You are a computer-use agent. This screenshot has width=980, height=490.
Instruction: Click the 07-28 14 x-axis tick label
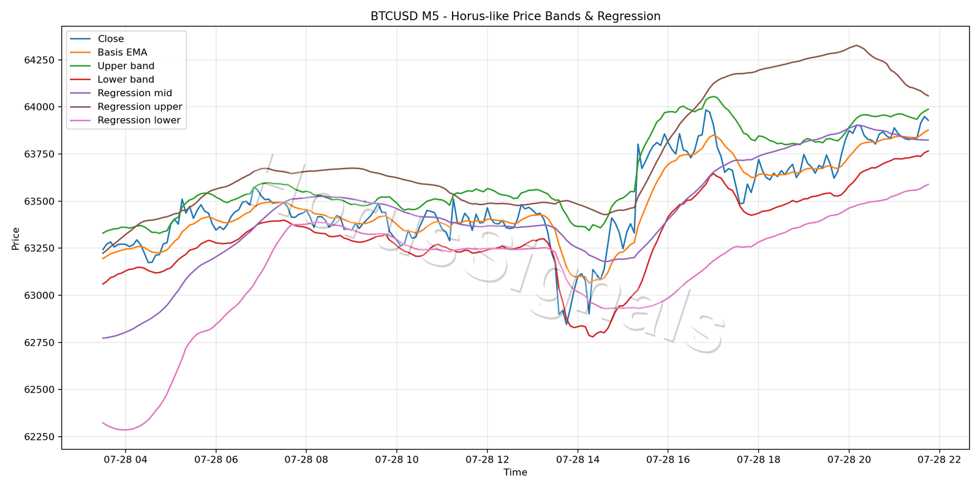(x=578, y=459)
